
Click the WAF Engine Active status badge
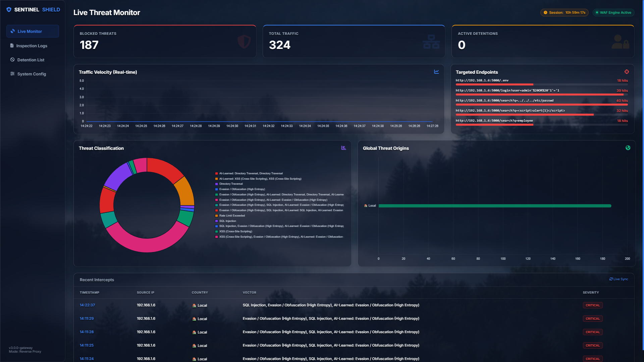(x=613, y=12)
